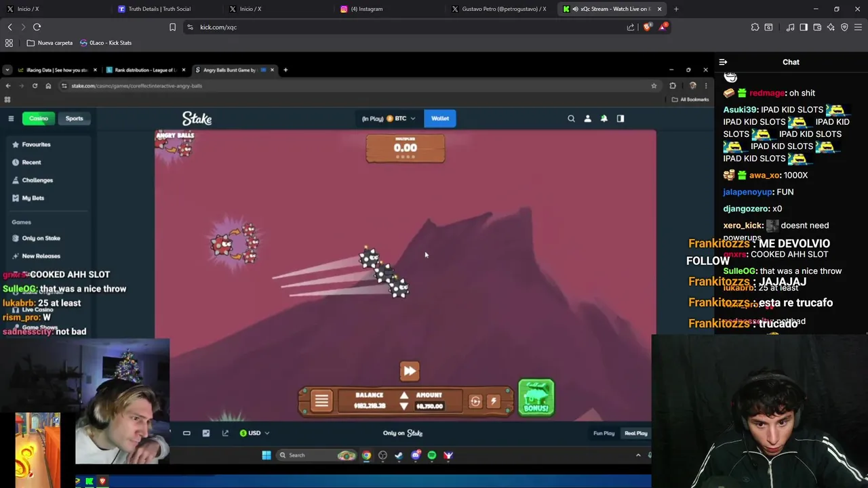
Task: Click the Stake logo
Action: tap(197, 119)
